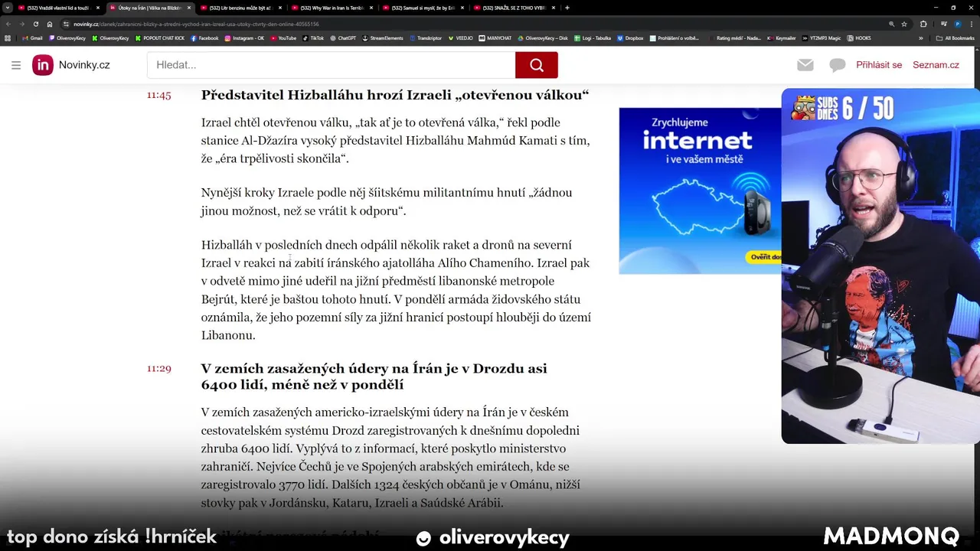The image size is (980, 551).
Task: Open the mail envelope icon in header
Action: pyautogui.click(x=805, y=65)
